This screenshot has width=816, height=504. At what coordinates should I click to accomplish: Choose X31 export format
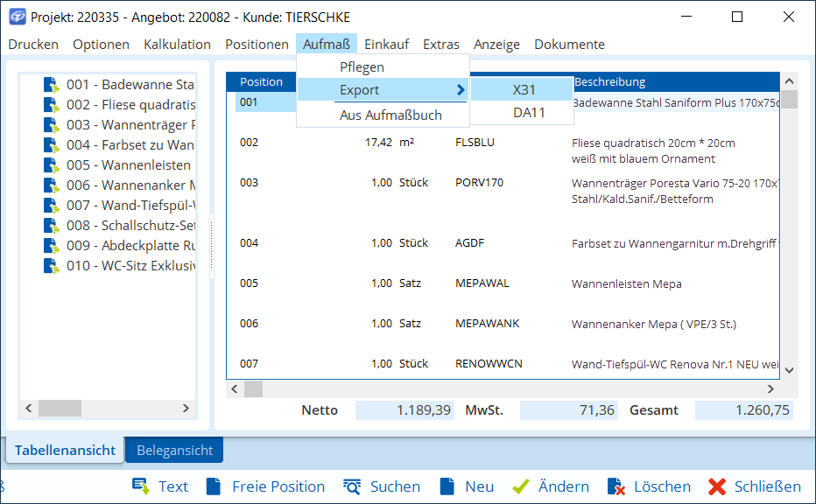[x=524, y=89]
